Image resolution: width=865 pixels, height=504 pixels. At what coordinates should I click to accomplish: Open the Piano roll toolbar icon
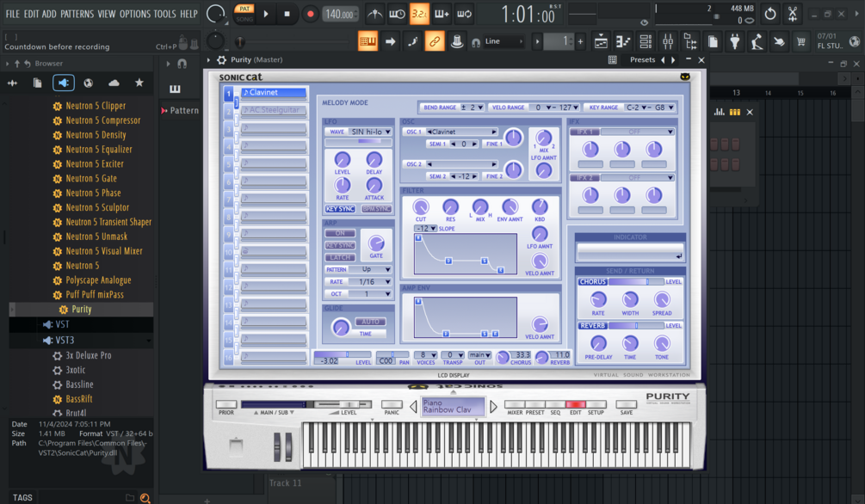(623, 41)
